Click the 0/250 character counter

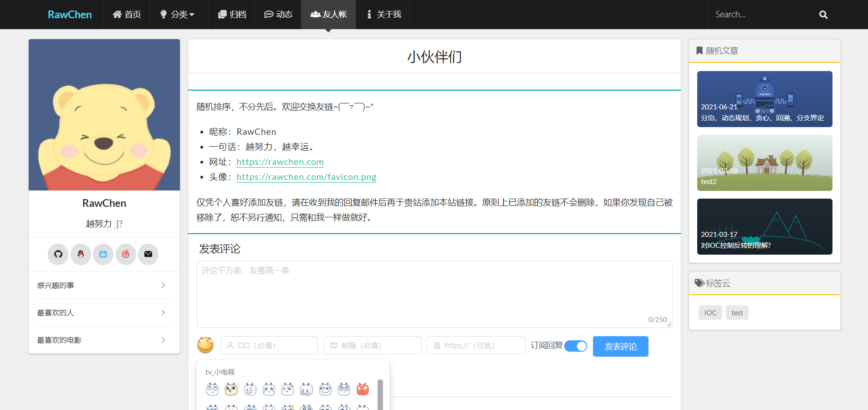658,320
